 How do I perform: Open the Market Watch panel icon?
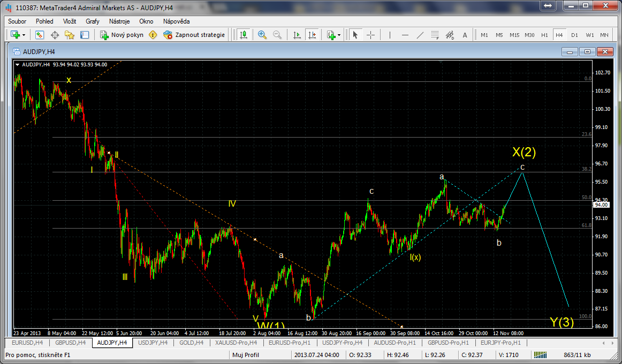pyautogui.click(x=40, y=35)
